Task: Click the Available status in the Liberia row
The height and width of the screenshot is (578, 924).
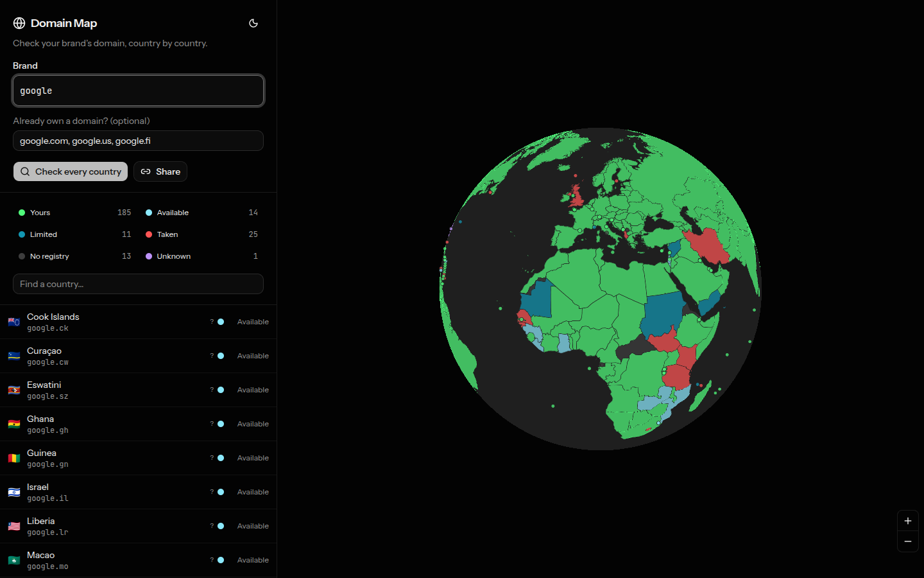Action: pyautogui.click(x=253, y=526)
